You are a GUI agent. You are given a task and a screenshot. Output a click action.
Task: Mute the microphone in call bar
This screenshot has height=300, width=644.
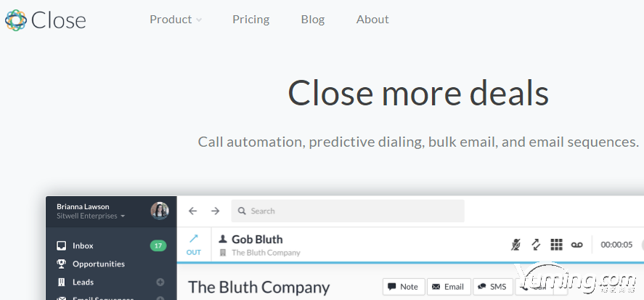[x=516, y=245]
